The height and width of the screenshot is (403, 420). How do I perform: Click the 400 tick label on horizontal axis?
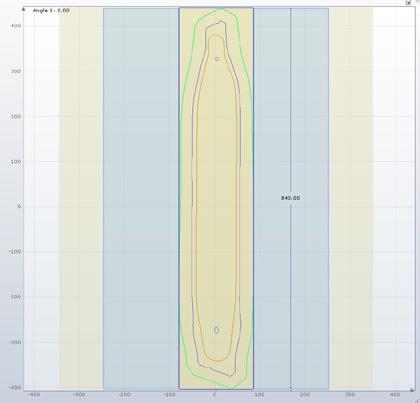[x=395, y=395]
